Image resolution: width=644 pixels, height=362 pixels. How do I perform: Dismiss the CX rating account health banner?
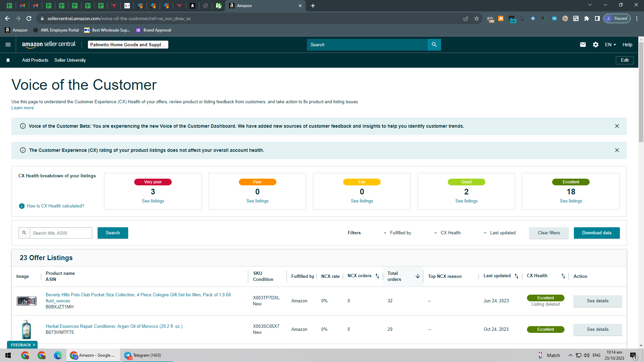click(x=617, y=150)
